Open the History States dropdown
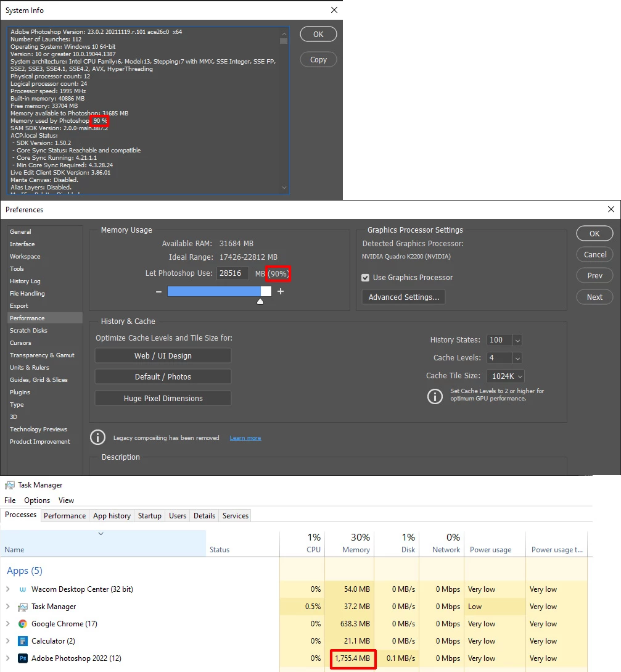The height and width of the screenshot is (672, 621). tap(517, 340)
